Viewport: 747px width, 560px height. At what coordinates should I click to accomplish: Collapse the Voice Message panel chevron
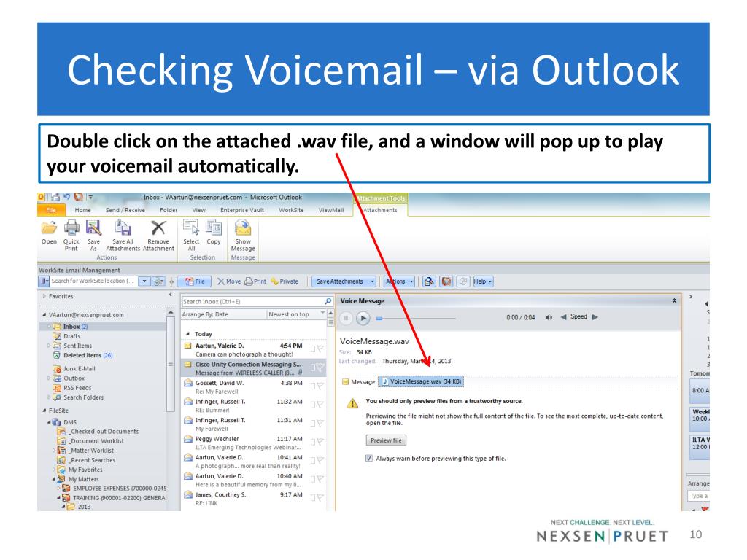coord(674,301)
